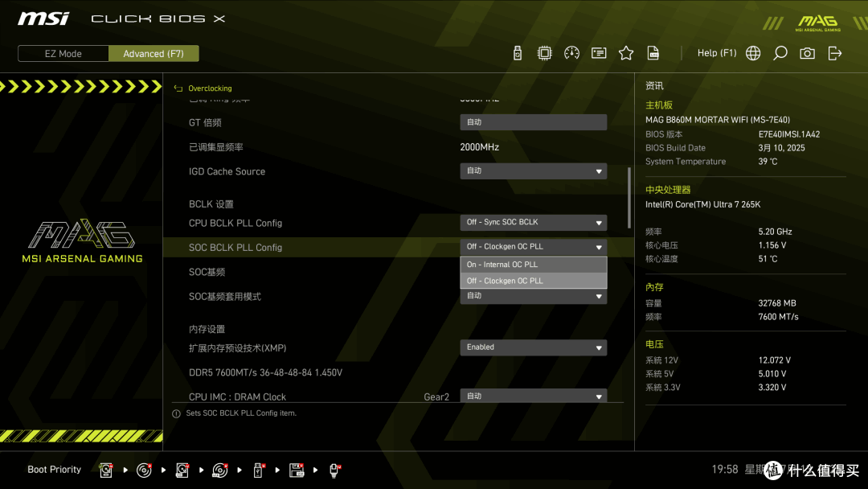The height and width of the screenshot is (489, 868).
Task: Click the settings list vertical scrollbar
Action: (x=628, y=198)
